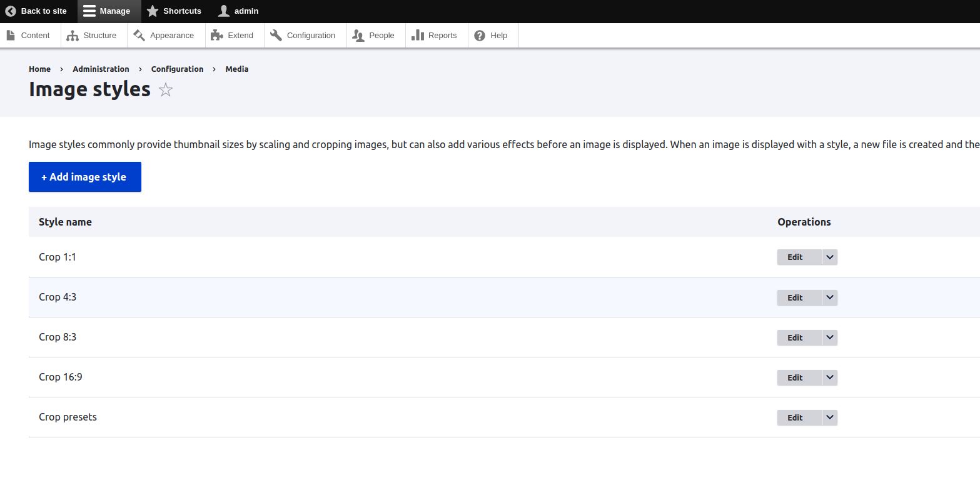Click the Add image style button
Image resolution: width=980 pixels, height=503 pixels.
click(84, 177)
